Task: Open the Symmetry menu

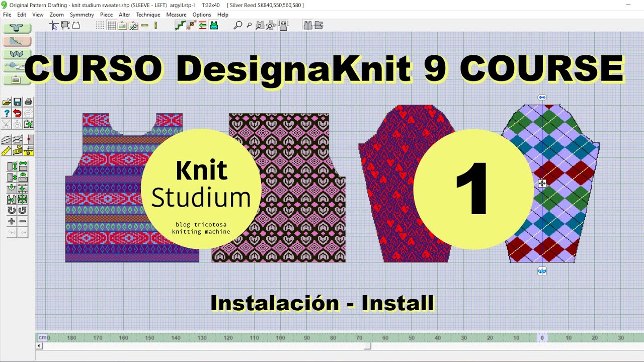Action: point(82,15)
